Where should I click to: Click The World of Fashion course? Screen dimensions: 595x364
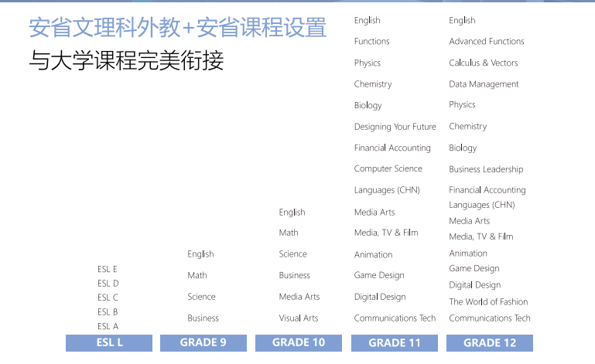(x=488, y=302)
